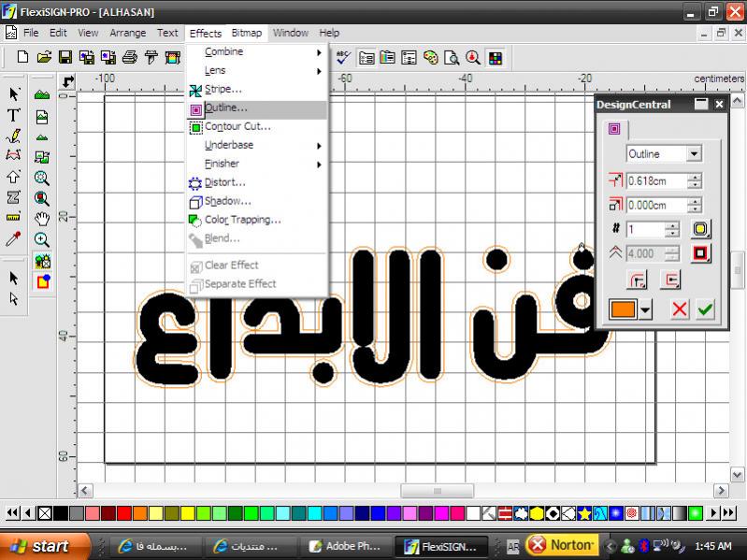Click the outline width 0.618cm field
The height and width of the screenshot is (560, 747).
(x=654, y=180)
